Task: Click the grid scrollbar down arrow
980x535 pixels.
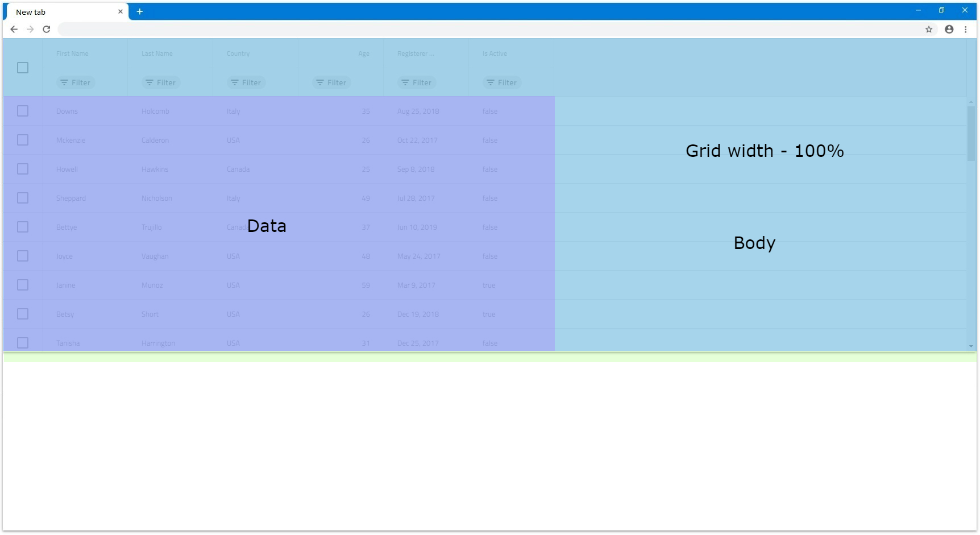Action: (x=971, y=346)
